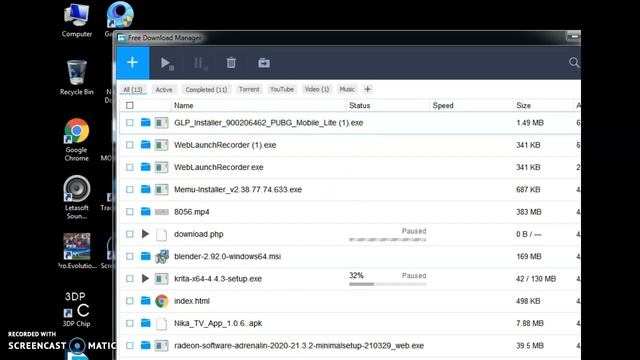Image resolution: width=640 pixels, height=360 pixels.
Task: Select the Video (1) filter tab
Action: 317,89
